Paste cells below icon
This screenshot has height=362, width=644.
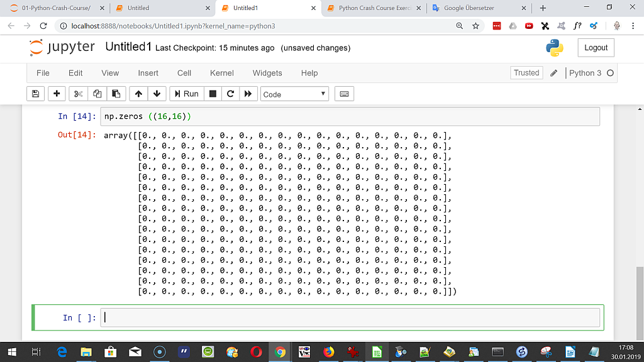coord(116,94)
